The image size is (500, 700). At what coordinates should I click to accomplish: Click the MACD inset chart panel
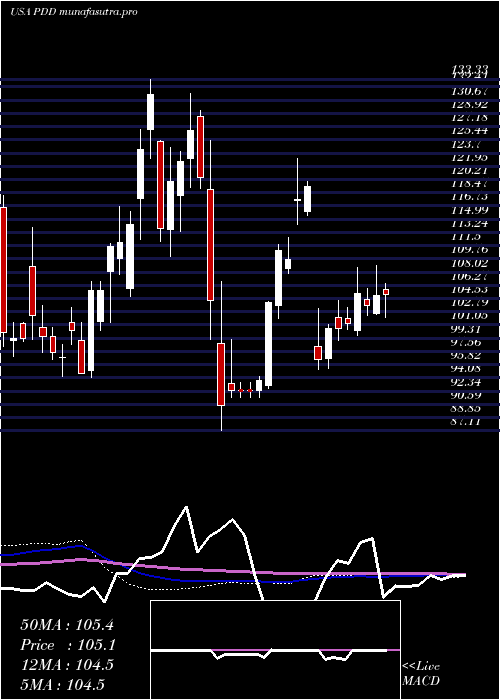[275, 650]
